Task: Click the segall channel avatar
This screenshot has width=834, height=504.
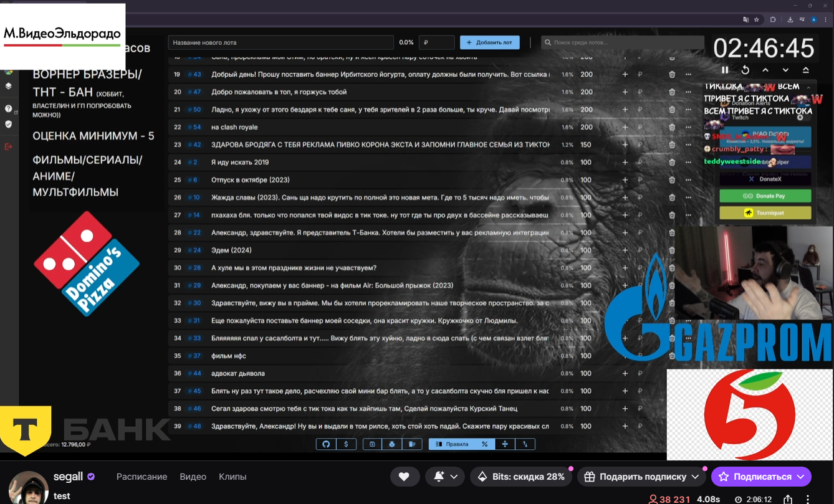Action: coord(28,488)
